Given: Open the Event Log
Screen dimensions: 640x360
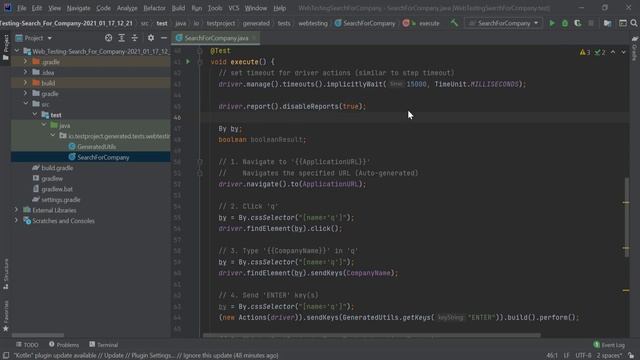Looking at the screenshot, I should (609, 345).
